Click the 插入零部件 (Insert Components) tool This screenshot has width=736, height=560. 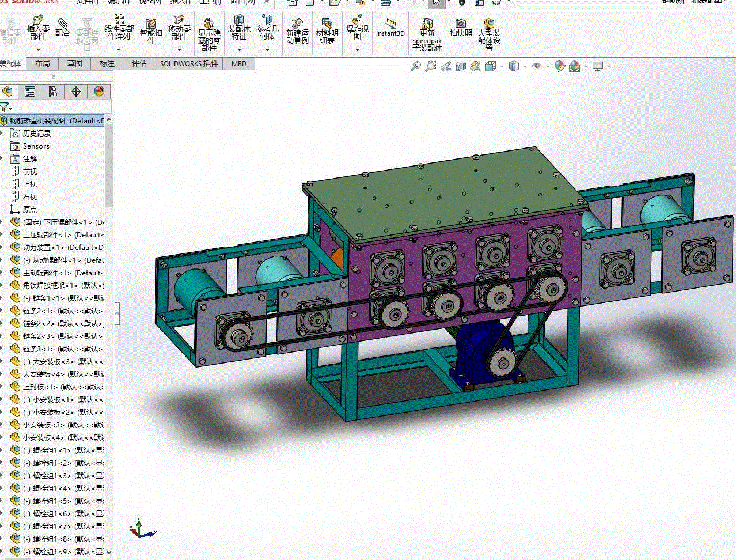(x=38, y=28)
